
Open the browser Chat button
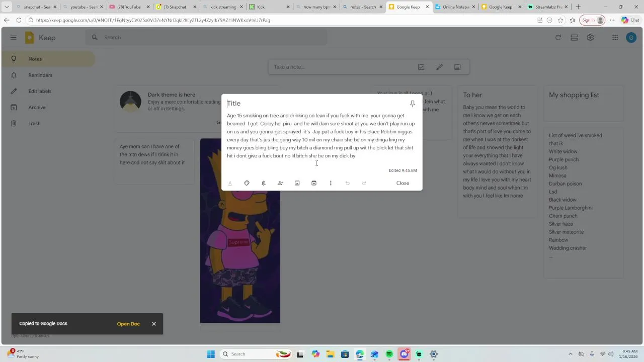631,20
